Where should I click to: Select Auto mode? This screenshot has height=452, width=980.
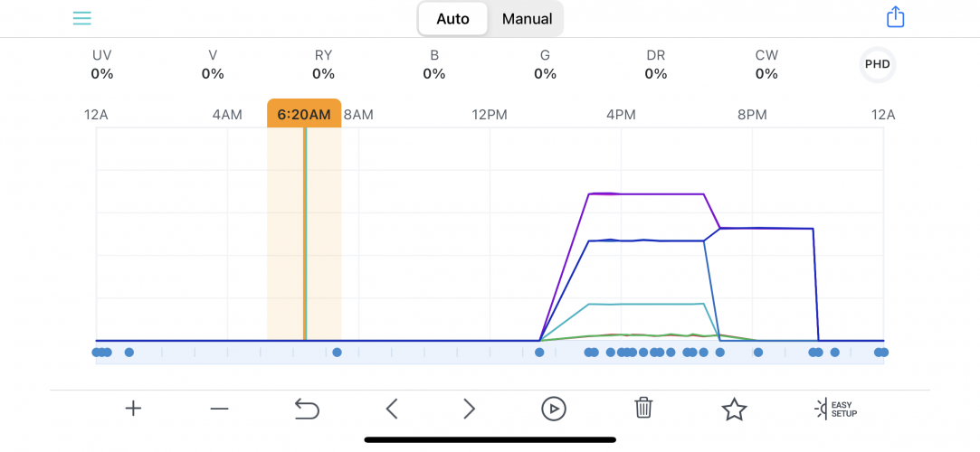452,19
